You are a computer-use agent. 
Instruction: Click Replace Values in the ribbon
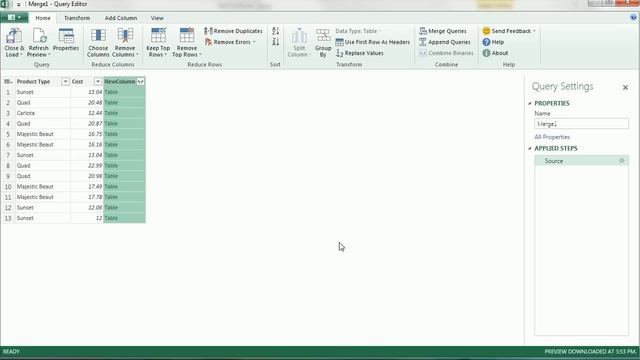[360, 53]
